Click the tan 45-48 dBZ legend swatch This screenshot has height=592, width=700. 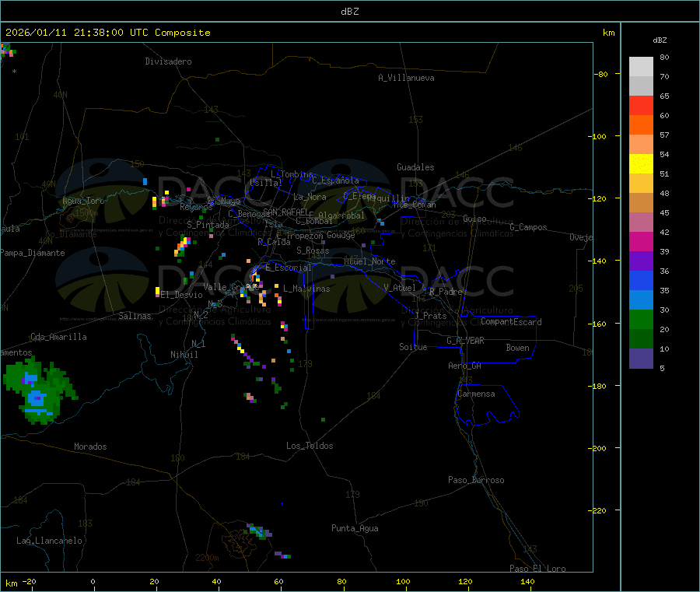(x=641, y=203)
